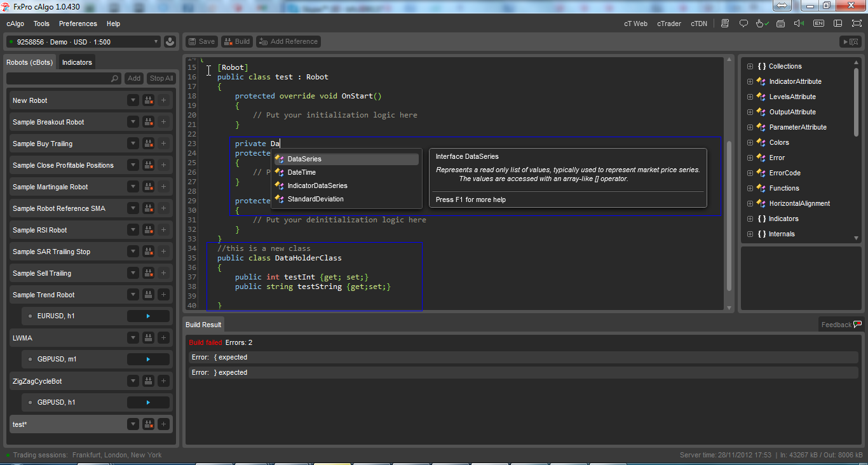
Task: Click the Add Reference button
Action: click(x=288, y=41)
